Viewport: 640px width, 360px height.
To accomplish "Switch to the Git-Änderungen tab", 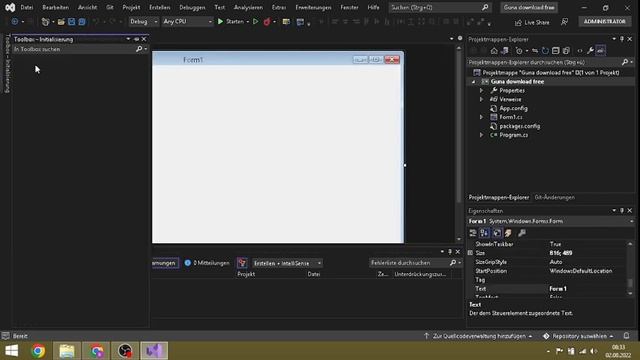I will 554,198.
